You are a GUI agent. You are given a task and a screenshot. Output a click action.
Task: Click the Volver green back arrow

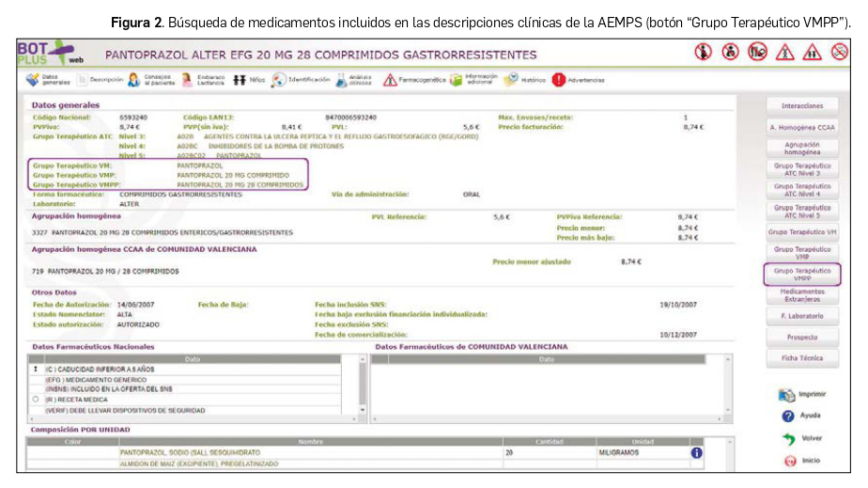(788, 439)
